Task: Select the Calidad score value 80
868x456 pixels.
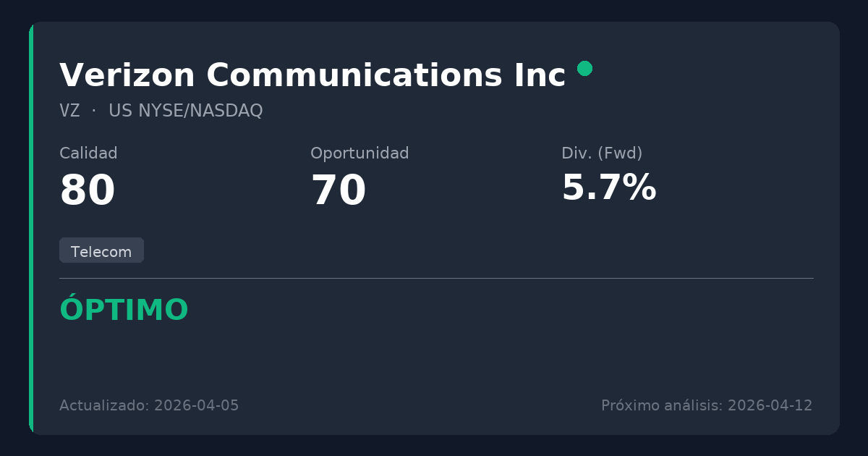Action: pyautogui.click(x=88, y=192)
